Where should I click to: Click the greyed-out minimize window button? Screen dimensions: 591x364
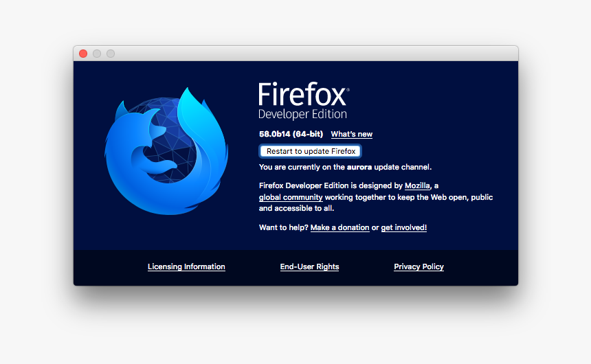click(97, 54)
